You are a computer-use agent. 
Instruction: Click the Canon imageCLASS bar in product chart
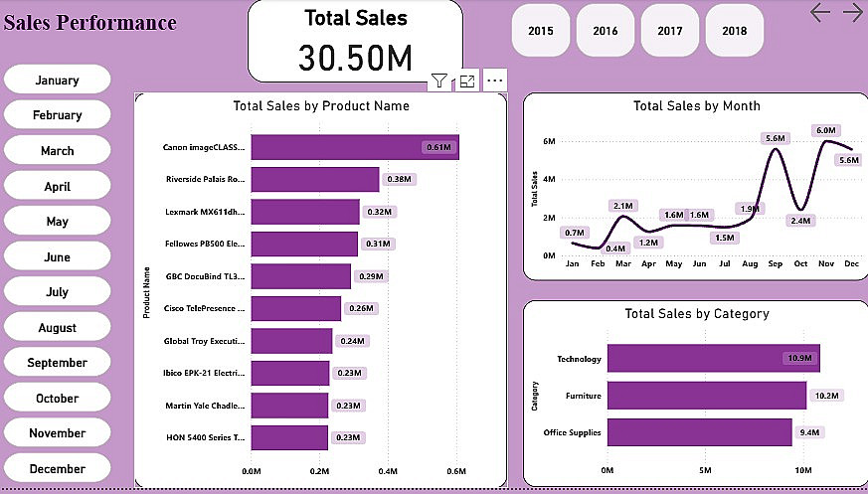click(x=354, y=147)
